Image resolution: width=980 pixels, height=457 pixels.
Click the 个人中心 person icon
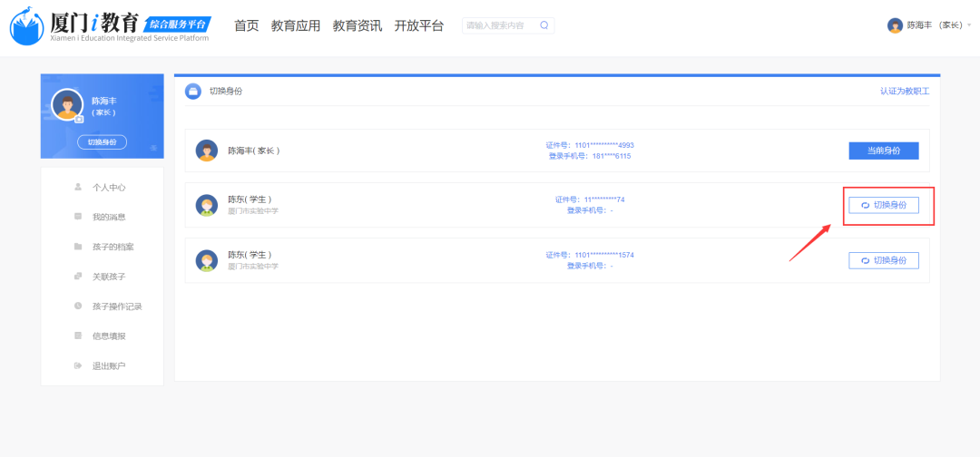(x=78, y=187)
